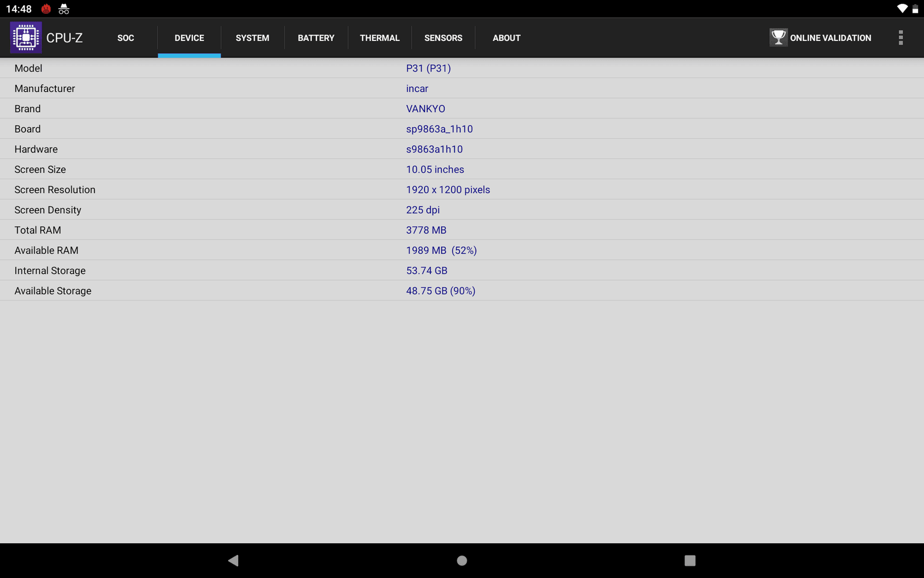Tap the Wi-Fi status icon
Image resolution: width=924 pixels, height=578 pixels.
point(901,9)
